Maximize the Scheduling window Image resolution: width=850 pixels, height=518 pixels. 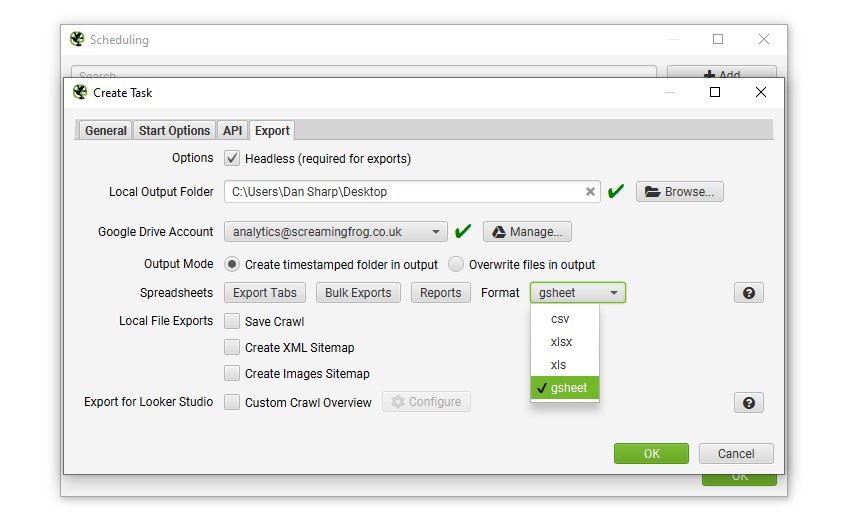tap(718, 39)
